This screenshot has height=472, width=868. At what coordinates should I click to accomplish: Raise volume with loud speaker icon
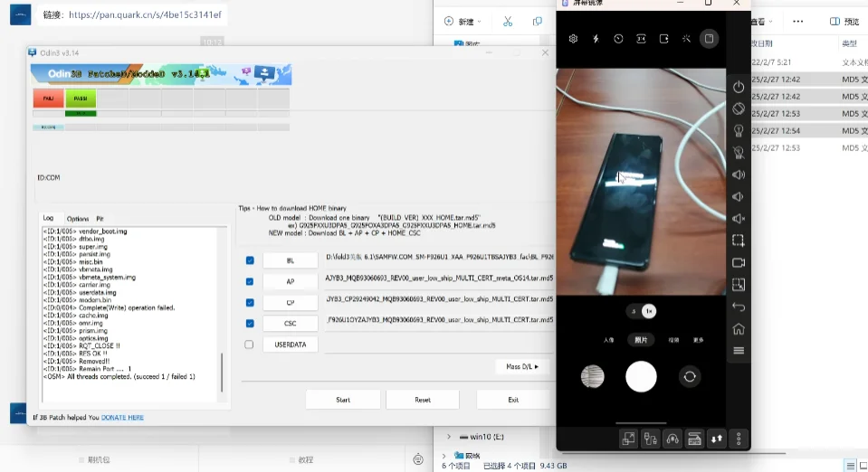(x=739, y=175)
